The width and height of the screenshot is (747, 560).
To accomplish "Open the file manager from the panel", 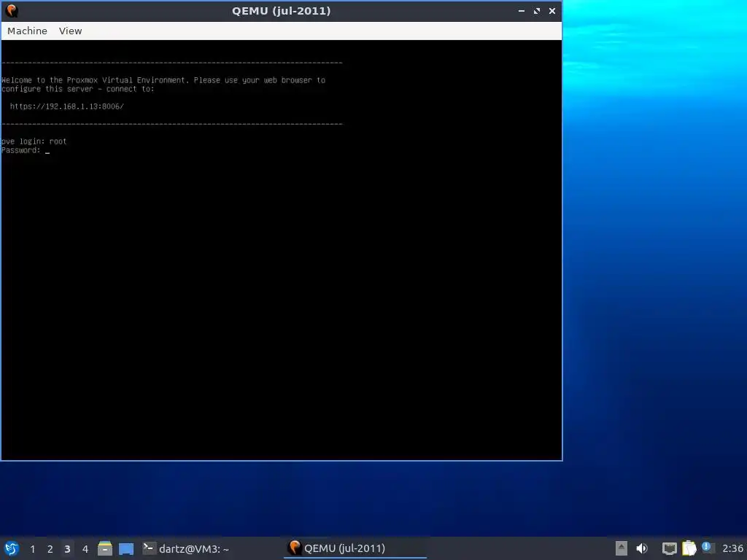I will tap(105, 548).
